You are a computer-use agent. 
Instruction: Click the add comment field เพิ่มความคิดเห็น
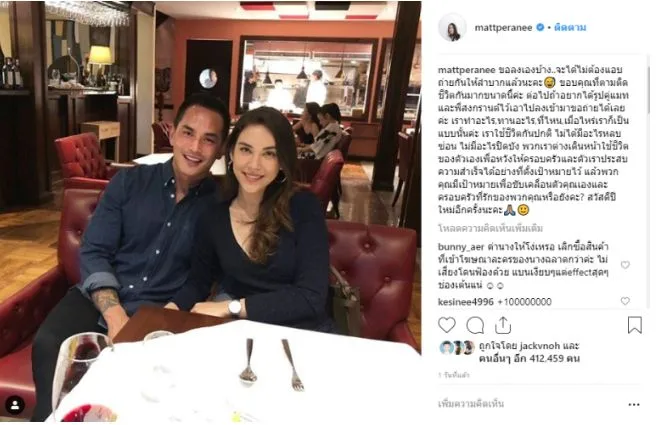(471, 404)
